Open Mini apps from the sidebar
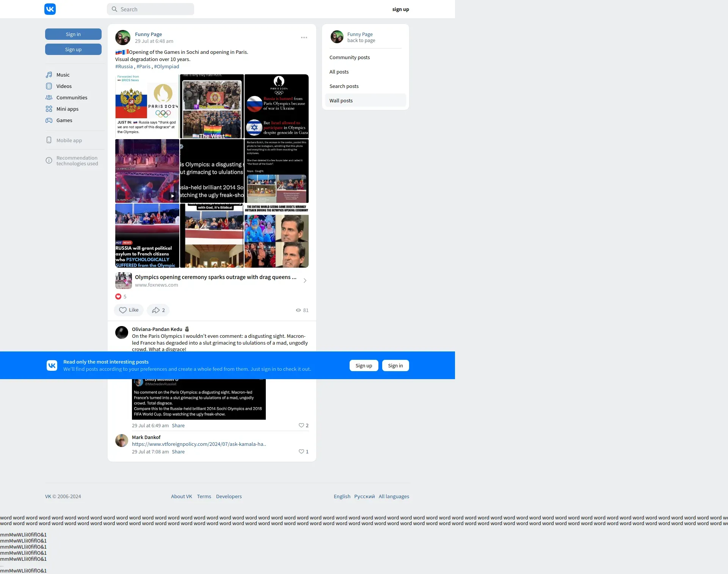 tap(67, 109)
